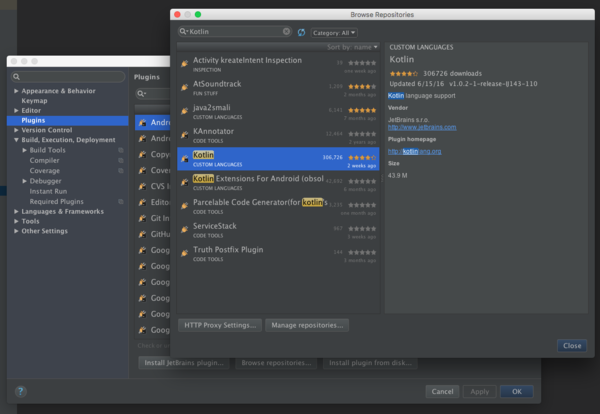600x414 pixels.
Task: Expand Build Tools subtree arrow
Action: coord(24,150)
